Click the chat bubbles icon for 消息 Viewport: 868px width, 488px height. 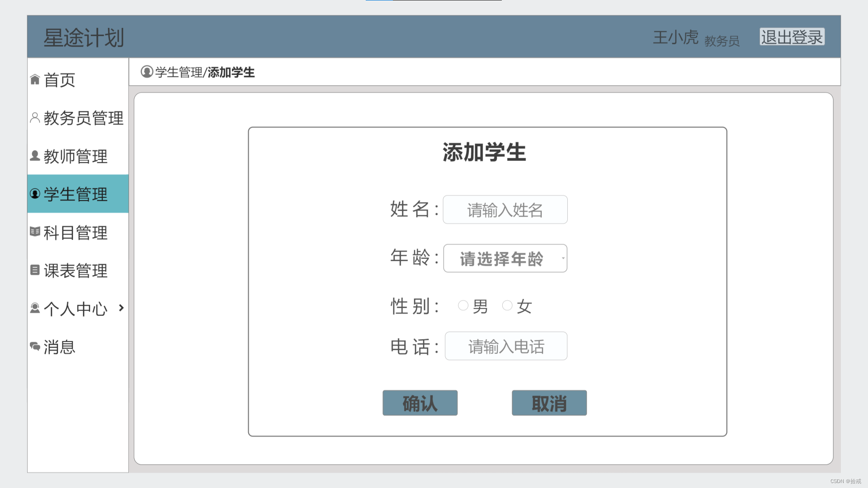click(35, 346)
